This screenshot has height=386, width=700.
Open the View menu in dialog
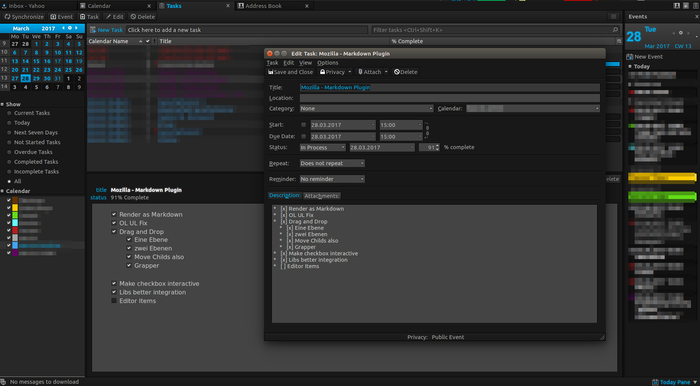click(x=305, y=63)
